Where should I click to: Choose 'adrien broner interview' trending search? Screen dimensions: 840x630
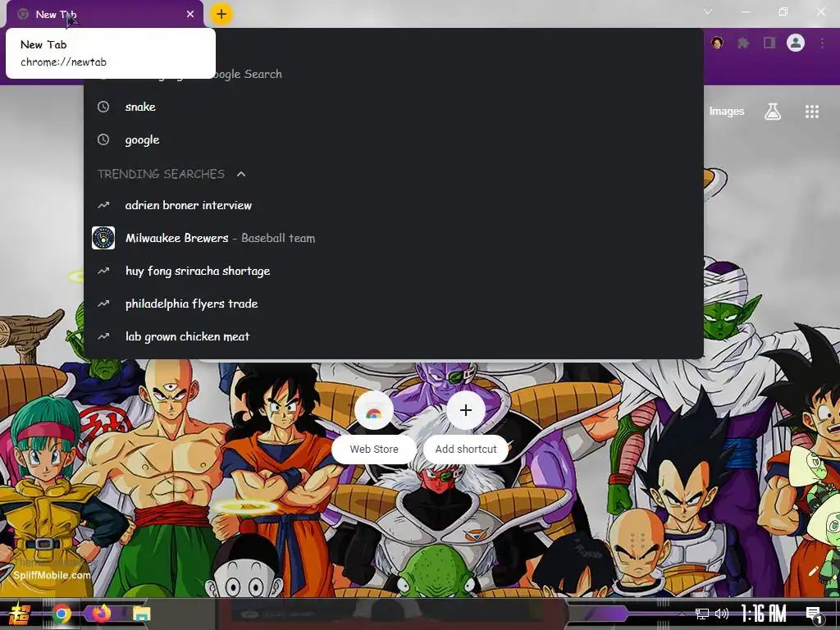(394, 205)
